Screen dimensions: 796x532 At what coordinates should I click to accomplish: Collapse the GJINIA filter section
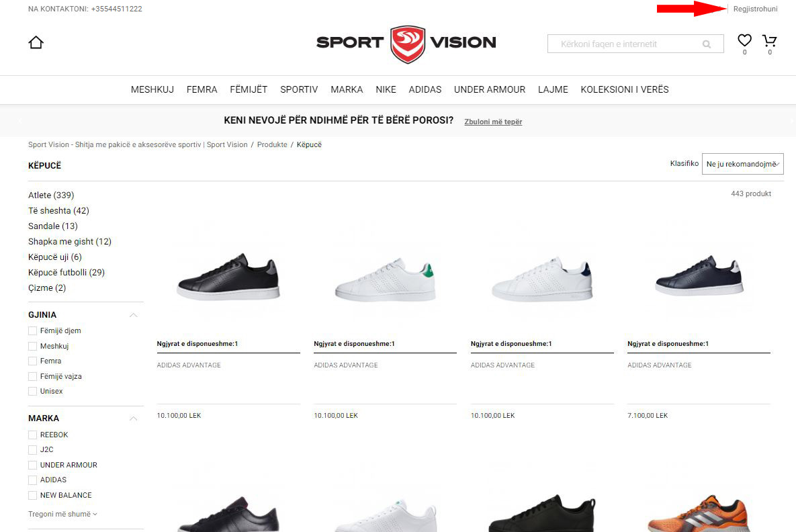pyautogui.click(x=134, y=315)
